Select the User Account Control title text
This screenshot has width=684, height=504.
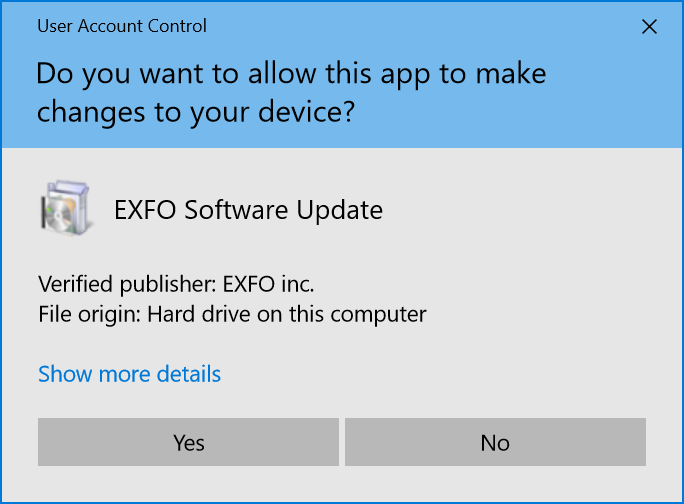(122, 26)
